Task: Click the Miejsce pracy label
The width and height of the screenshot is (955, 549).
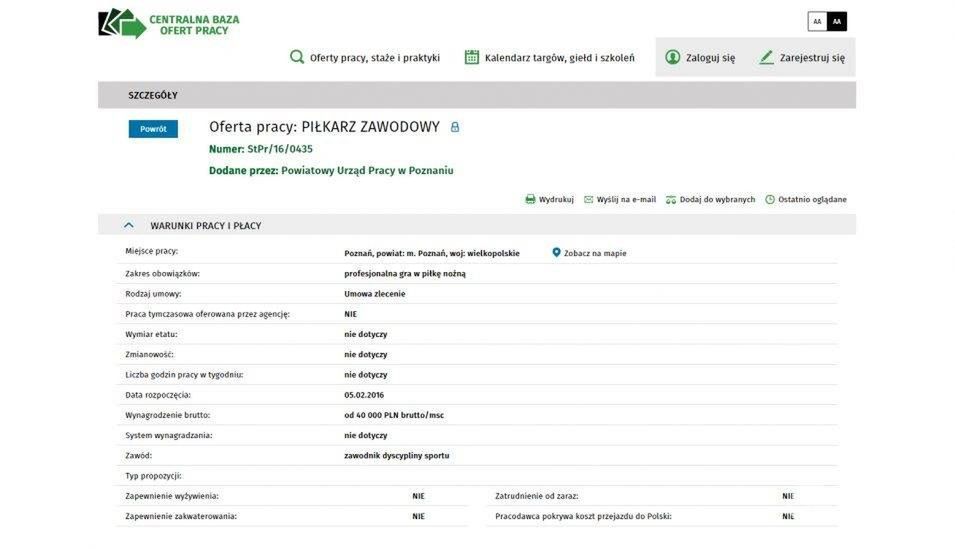Action: coord(152,251)
